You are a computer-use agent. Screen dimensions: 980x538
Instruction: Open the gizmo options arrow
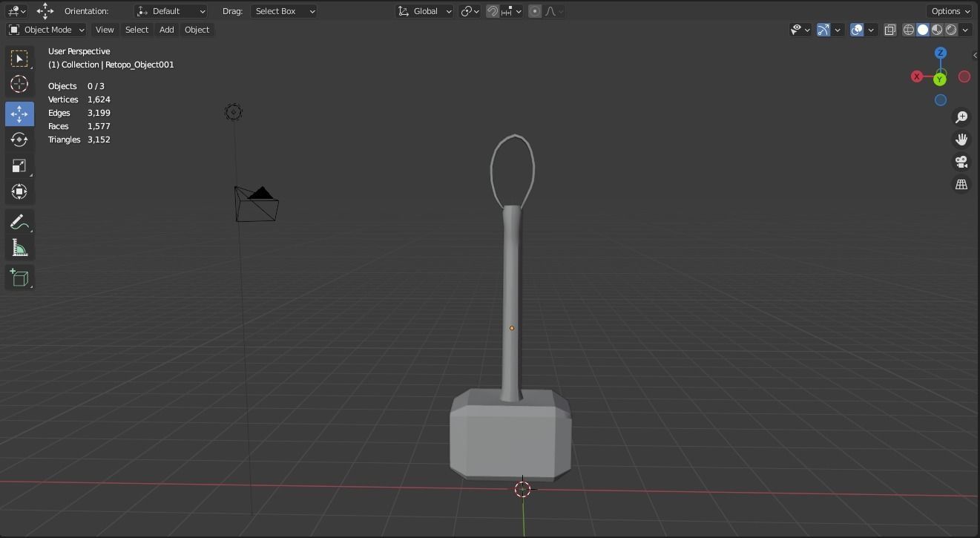point(838,30)
